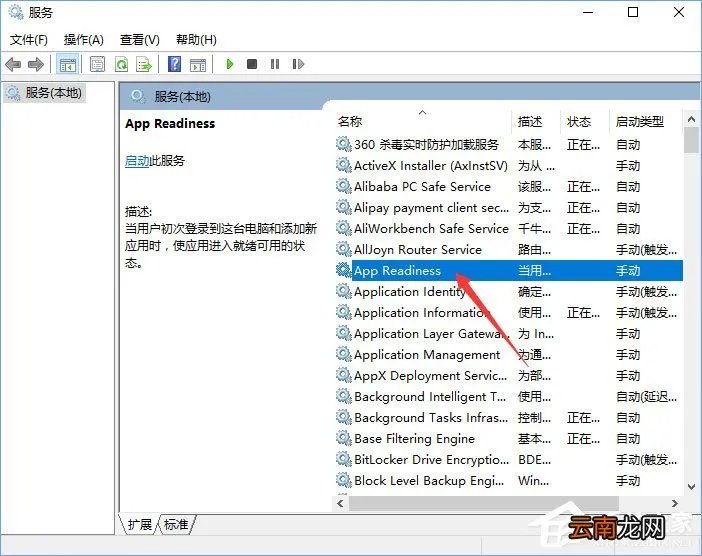The image size is (702, 556).
Task: Select AllJoyn Router Service row
Action: tap(509, 250)
